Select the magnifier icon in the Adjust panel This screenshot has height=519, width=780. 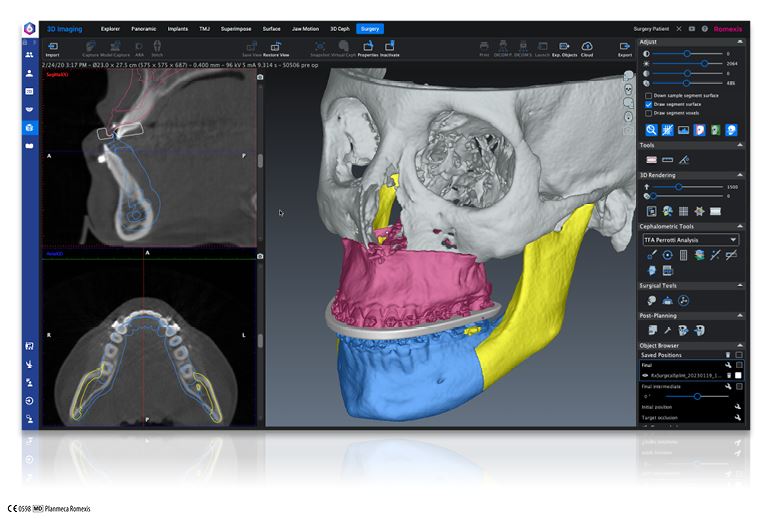[652, 130]
